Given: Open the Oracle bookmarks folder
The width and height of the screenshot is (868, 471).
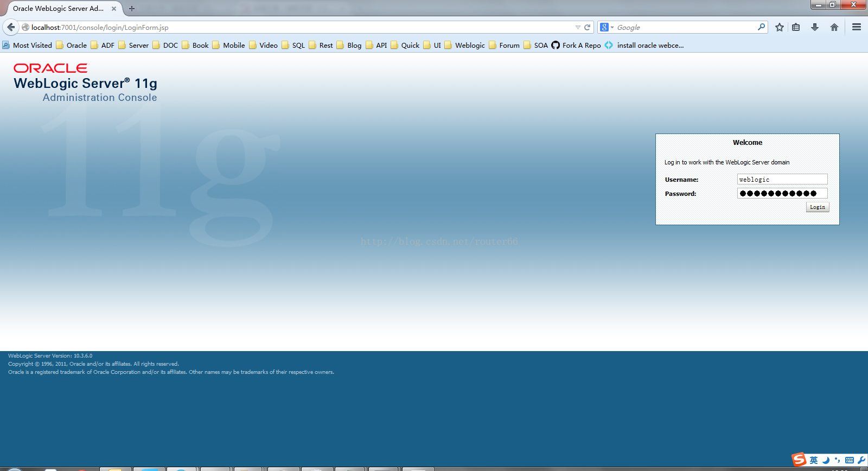Looking at the screenshot, I should click(x=72, y=45).
